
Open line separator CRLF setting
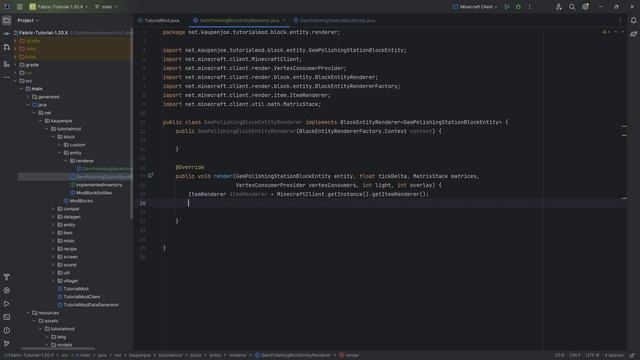point(575,356)
